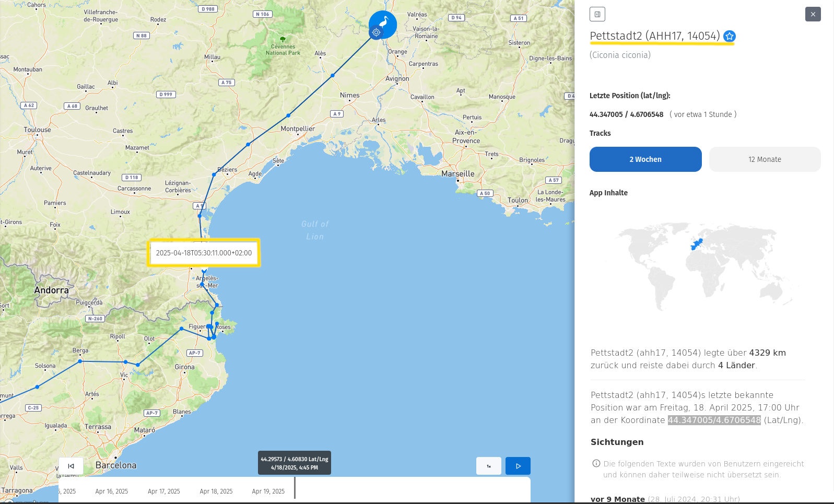Close the Pettstadt2 info panel
Viewport: 834px width, 504px height.
pyautogui.click(x=813, y=14)
